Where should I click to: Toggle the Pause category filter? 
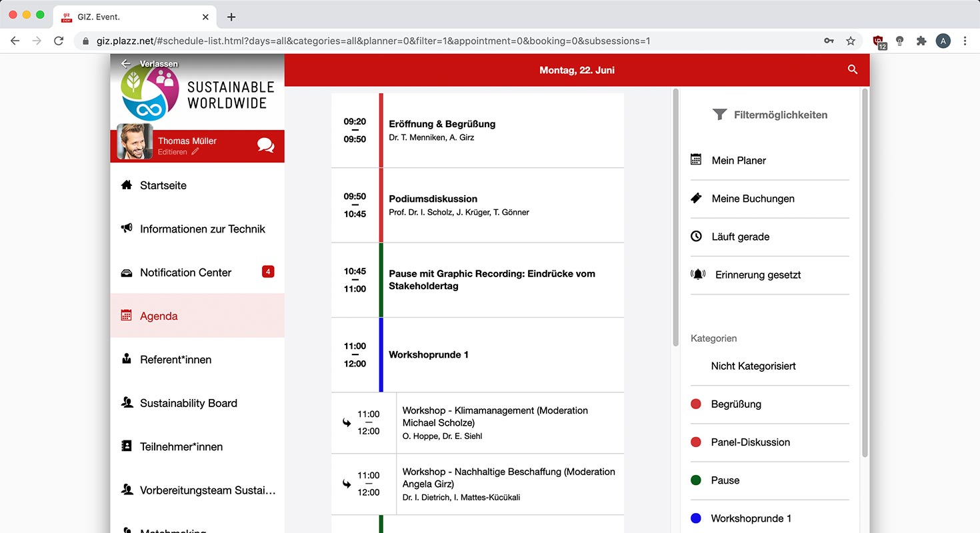pos(770,480)
